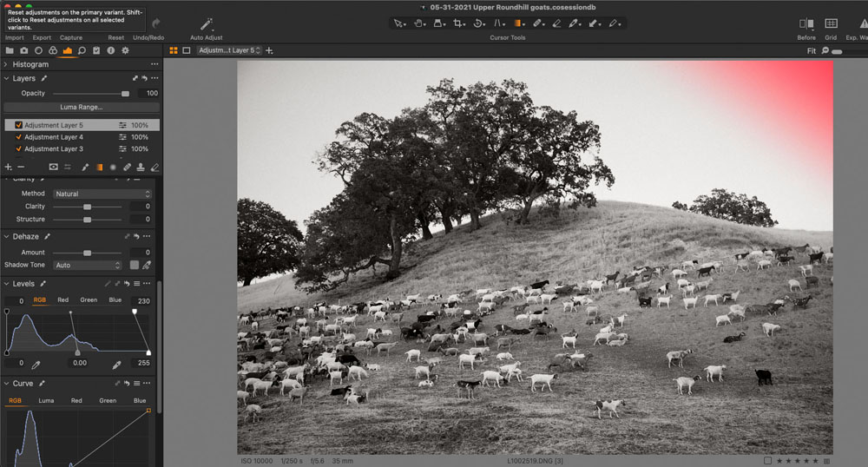Open Clarity Method dropdown showing Natural
Image resolution: width=868 pixels, height=467 pixels.
(102, 194)
